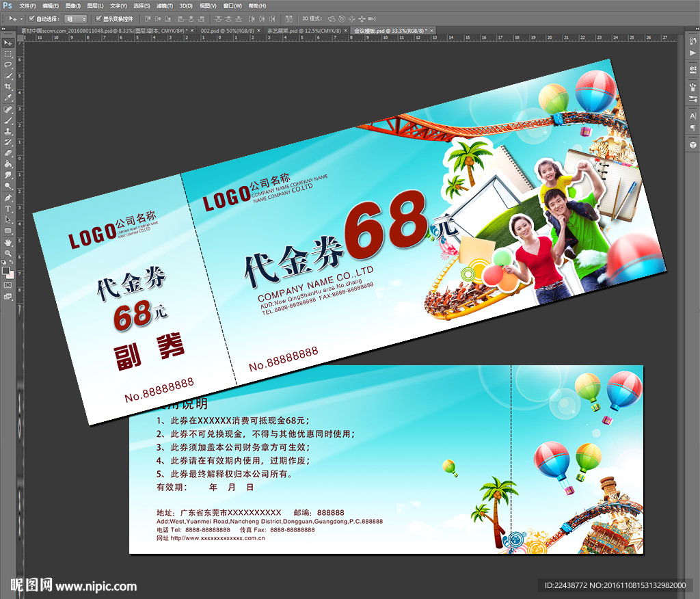The height and width of the screenshot is (599, 700).
Task: Toggle Quick Mask mode
Action: [8, 285]
